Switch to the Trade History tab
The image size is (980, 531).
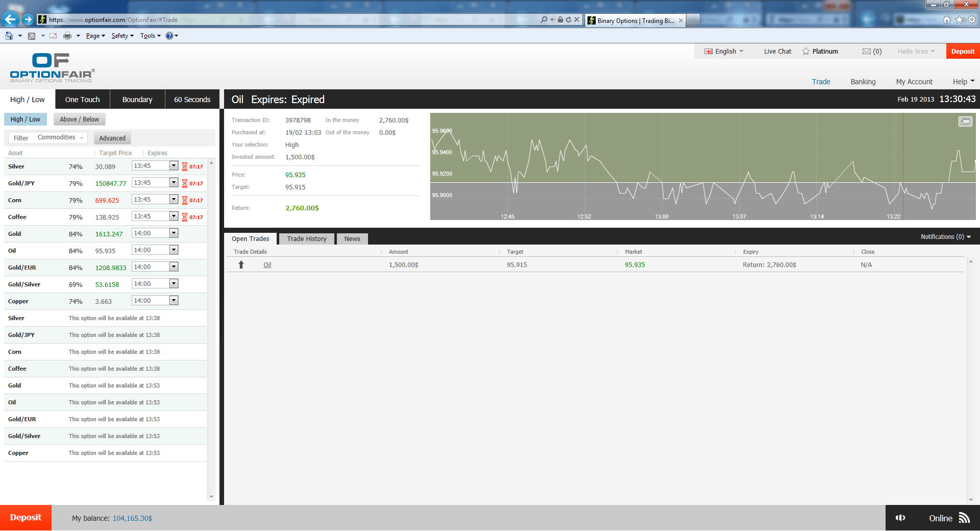[306, 239]
